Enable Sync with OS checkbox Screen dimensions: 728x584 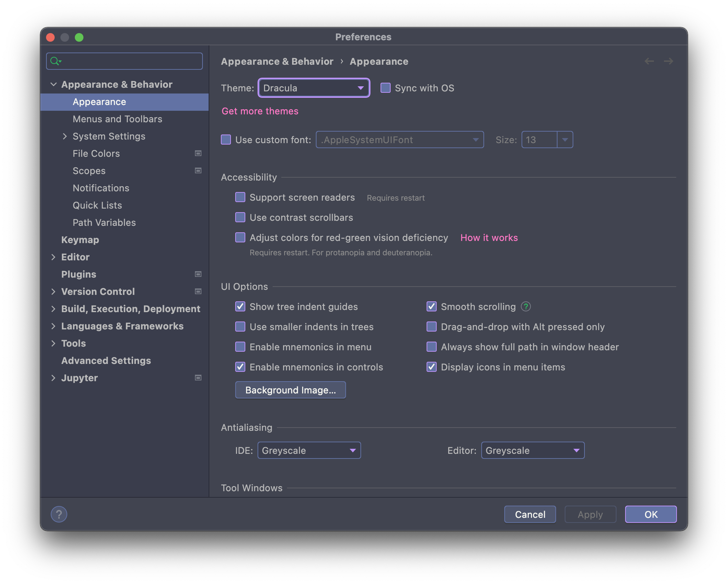pyautogui.click(x=386, y=88)
